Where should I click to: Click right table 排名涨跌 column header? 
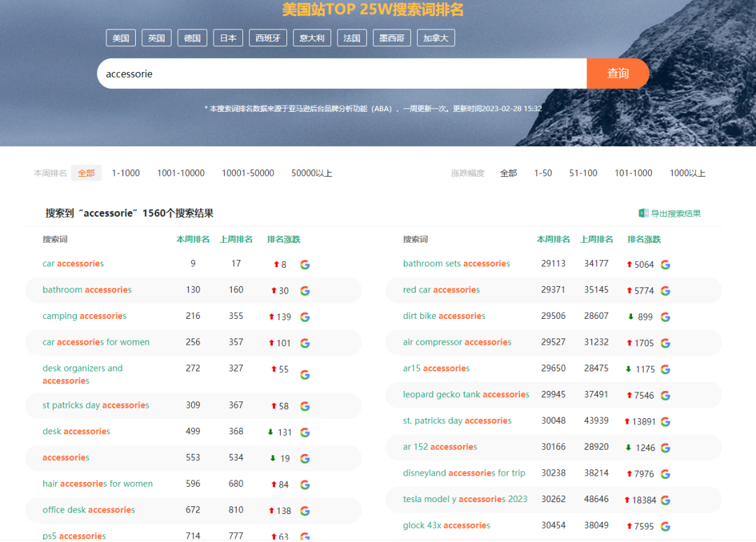644,239
